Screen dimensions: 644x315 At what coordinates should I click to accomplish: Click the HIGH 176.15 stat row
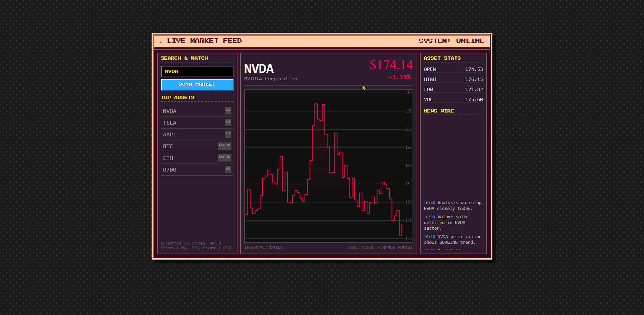point(453,79)
